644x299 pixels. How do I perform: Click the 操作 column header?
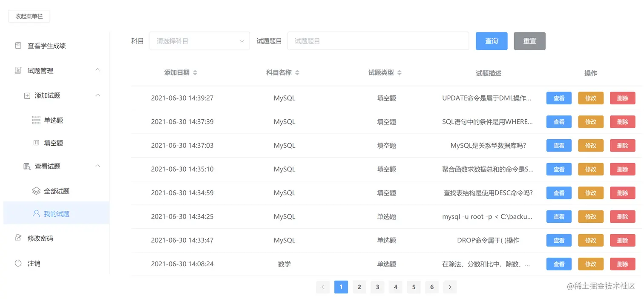591,73
